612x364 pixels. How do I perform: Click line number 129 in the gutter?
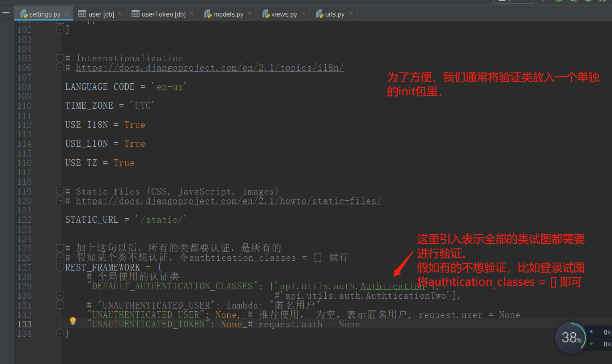[x=24, y=286]
